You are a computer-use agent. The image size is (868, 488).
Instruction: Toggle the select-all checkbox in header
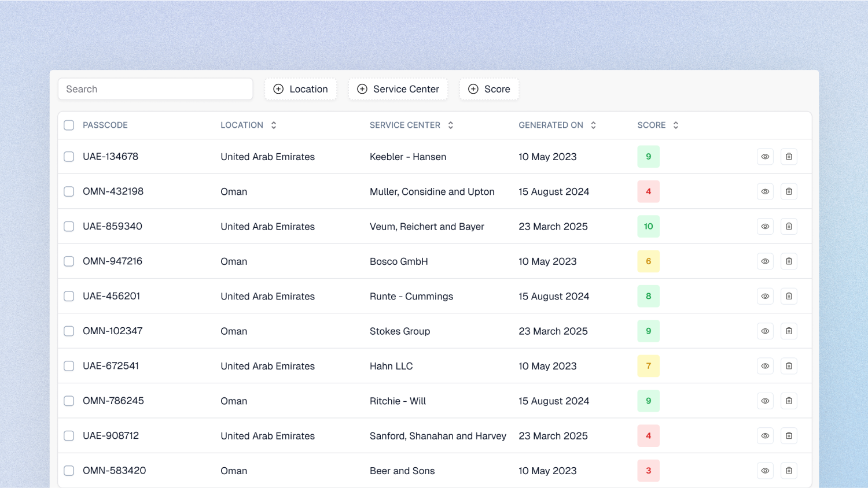coord(69,125)
